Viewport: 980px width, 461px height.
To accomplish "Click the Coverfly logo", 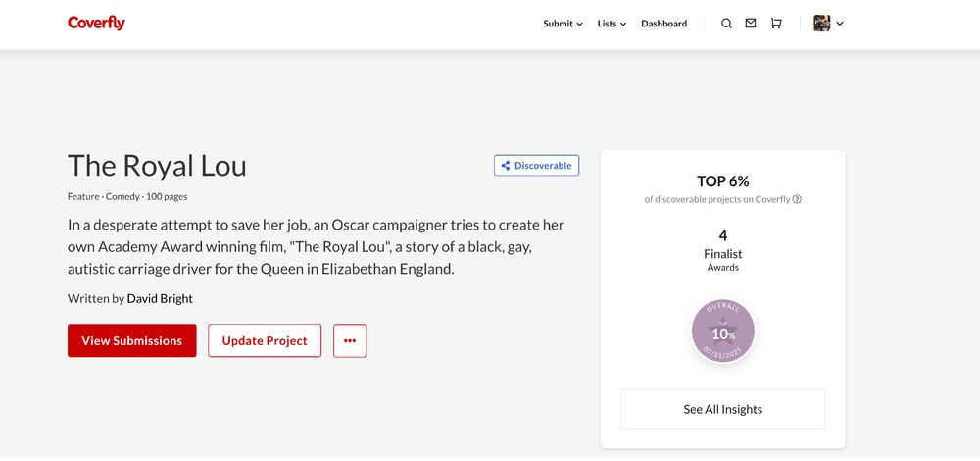I will point(96,24).
